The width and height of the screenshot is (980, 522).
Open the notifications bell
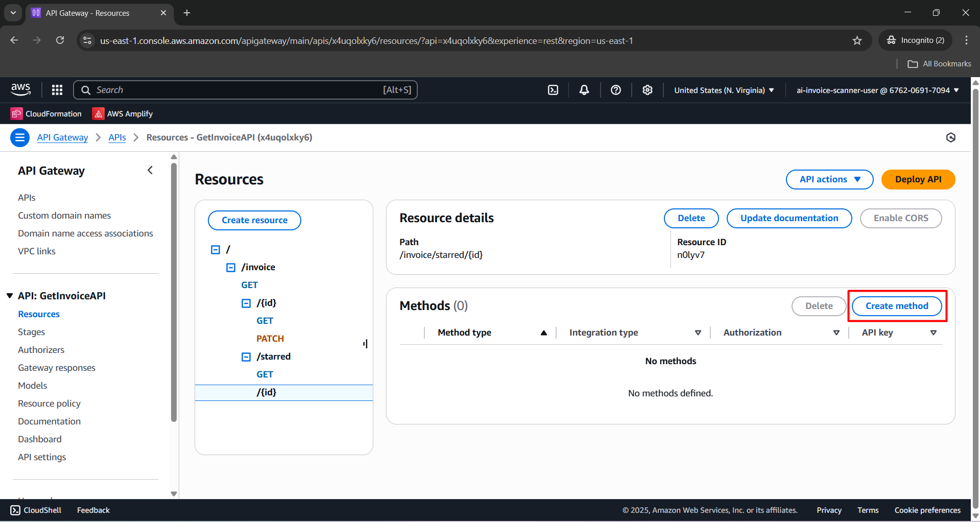click(584, 90)
